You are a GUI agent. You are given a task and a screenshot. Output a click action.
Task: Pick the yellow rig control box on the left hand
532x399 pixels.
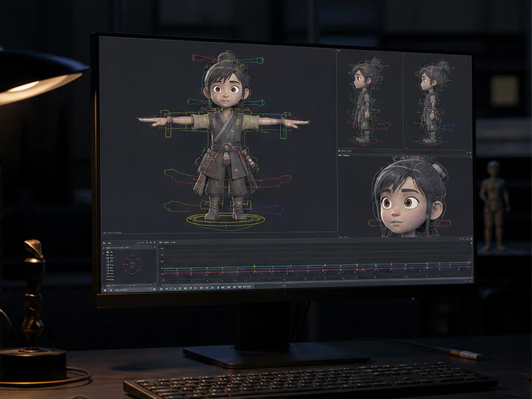[x=169, y=126]
